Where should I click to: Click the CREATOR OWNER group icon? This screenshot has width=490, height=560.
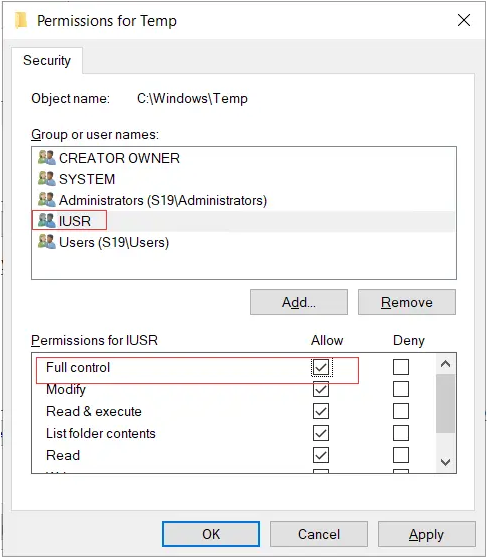(x=46, y=158)
